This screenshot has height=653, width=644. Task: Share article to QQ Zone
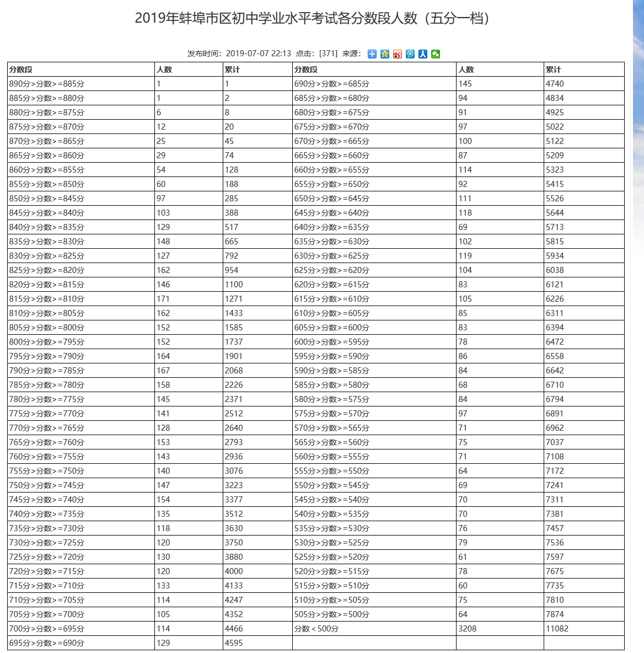[384, 54]
